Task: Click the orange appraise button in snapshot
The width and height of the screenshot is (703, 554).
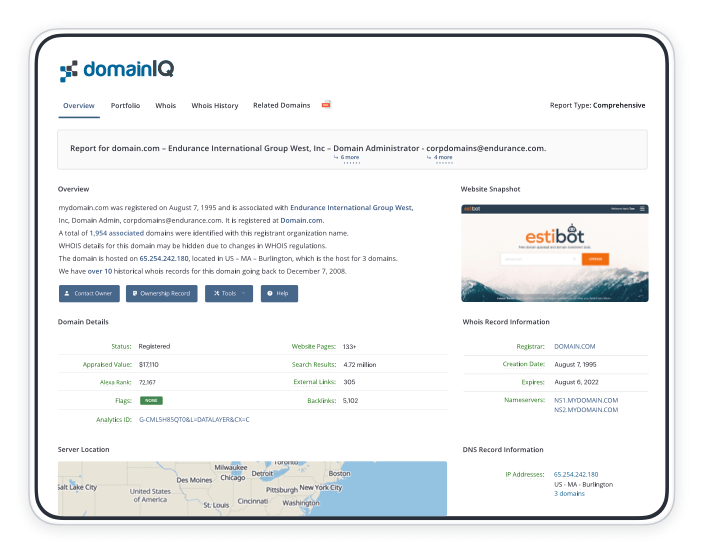Action: pyautogui.click(x=595, y=259)
